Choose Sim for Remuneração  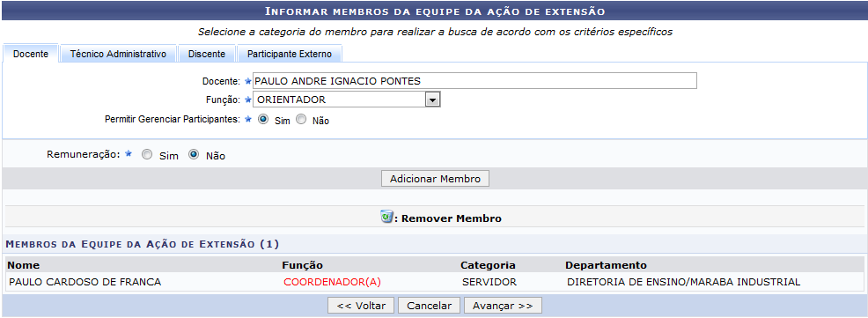coord(147,156)
